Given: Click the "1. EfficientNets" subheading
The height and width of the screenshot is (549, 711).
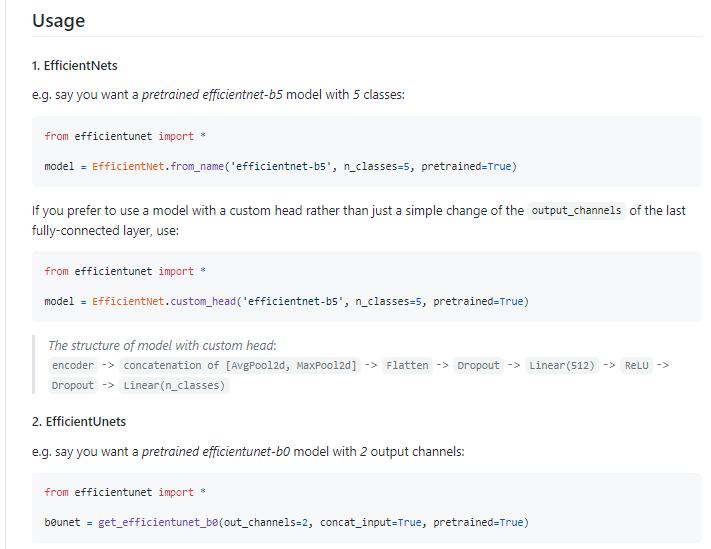Looking at the screenshot, I should click(x=75, y=66).
